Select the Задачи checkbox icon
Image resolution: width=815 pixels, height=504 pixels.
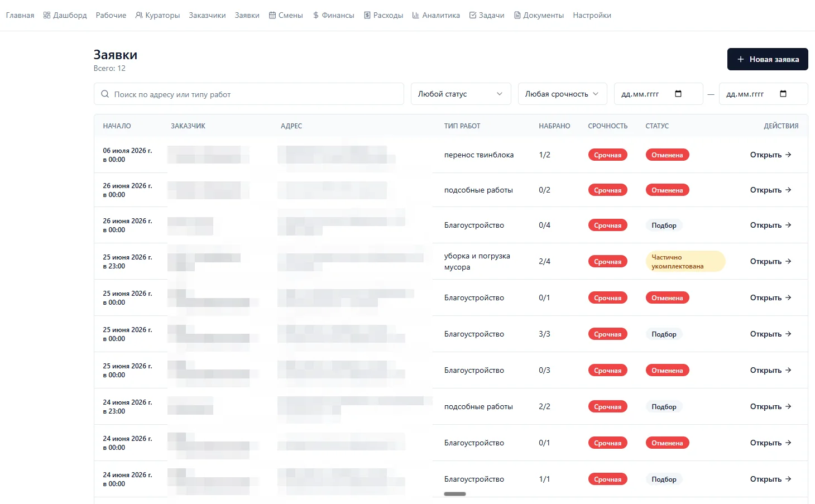[x=473, y=15]
